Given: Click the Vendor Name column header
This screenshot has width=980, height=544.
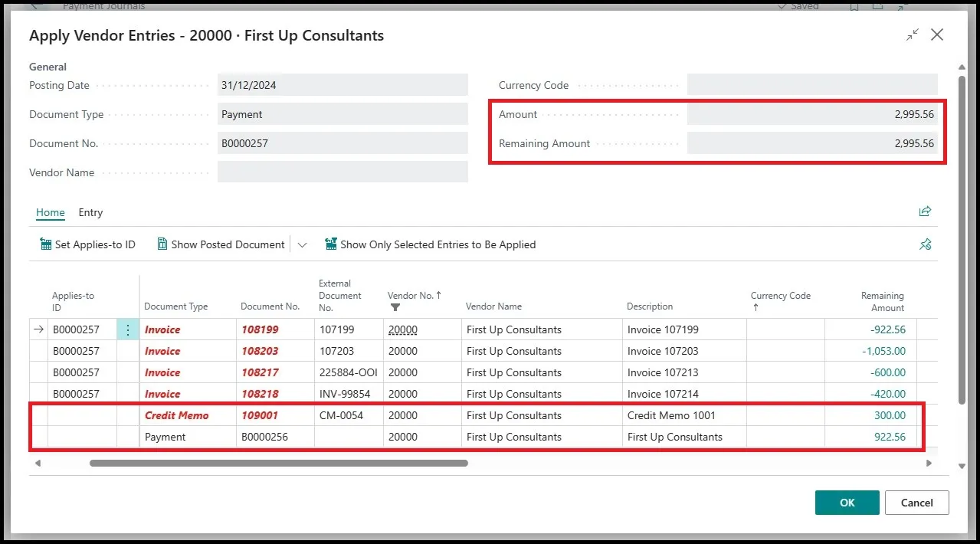Looking at the screenshot, I should pos(493,306).
